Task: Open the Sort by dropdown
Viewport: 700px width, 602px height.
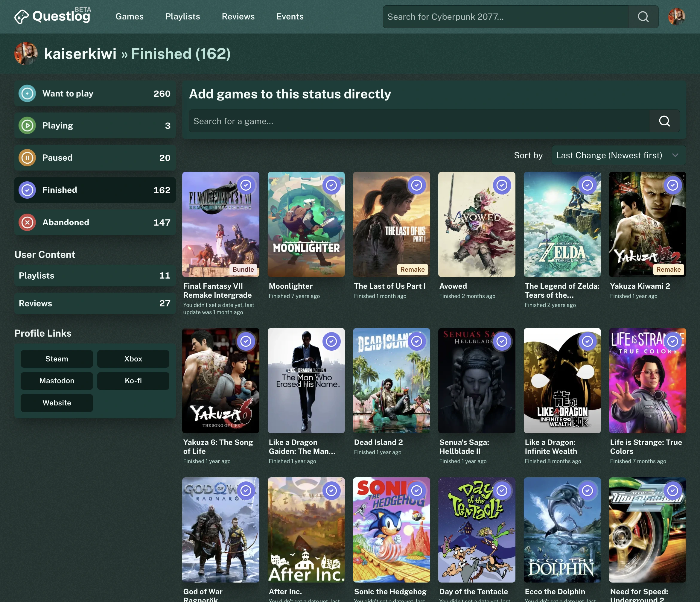Action: 619,155
